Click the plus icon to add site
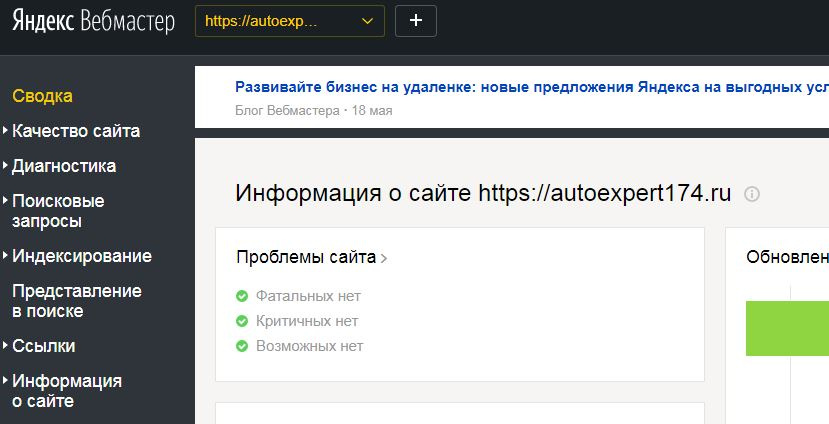Image resolution: width=829 pixels, height=424 pixels. (416, 21)
